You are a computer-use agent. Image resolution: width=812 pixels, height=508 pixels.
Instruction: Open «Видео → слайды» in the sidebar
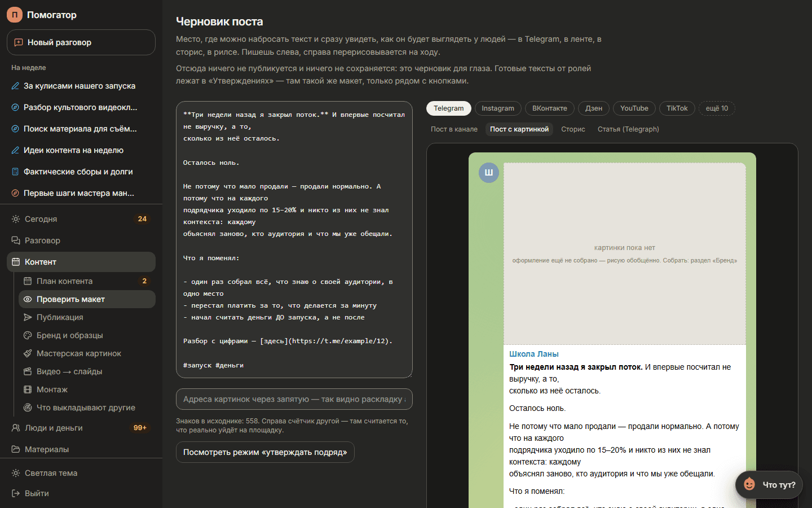coord(87,371)
